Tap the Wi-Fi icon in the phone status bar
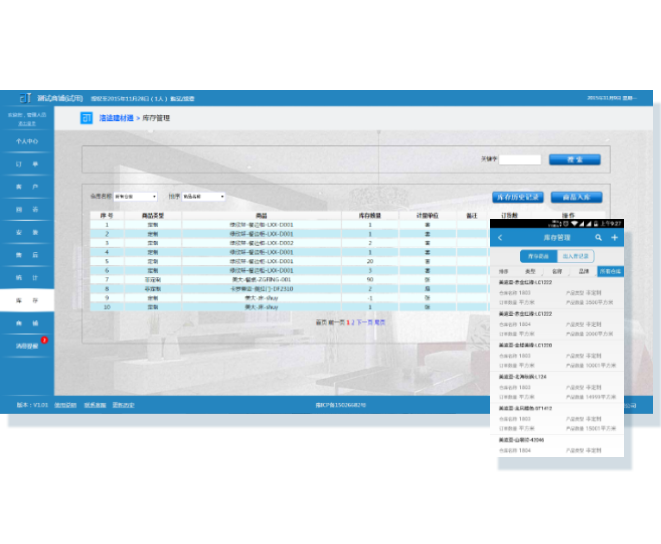 [x=574, y=224]
